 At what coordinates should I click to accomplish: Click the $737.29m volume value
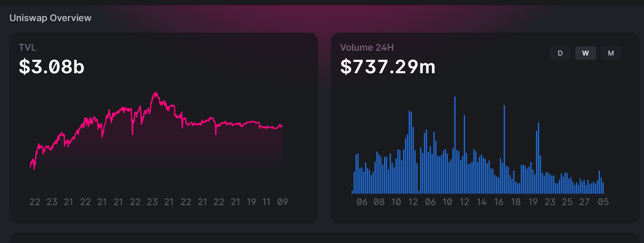point(388,67)
